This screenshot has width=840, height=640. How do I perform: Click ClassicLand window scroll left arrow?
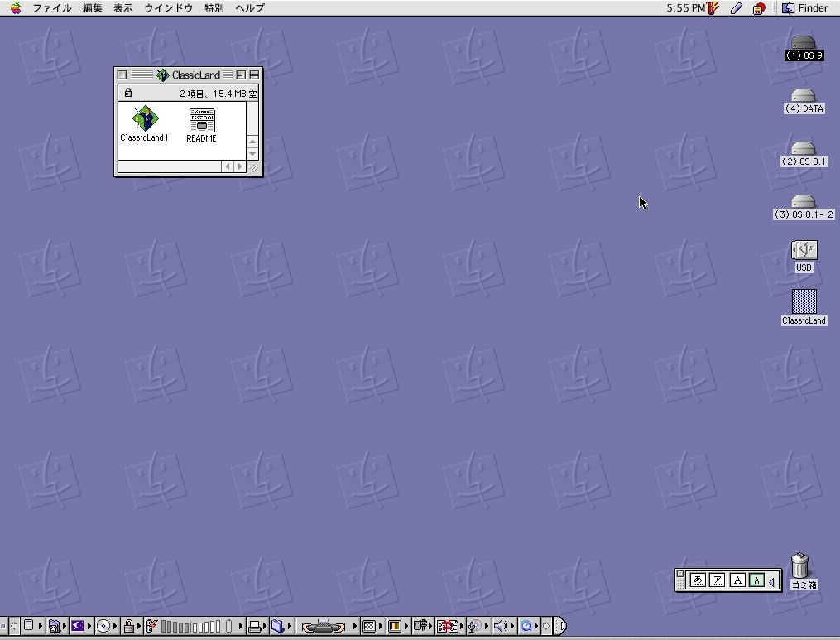click(x=228, y=166)
